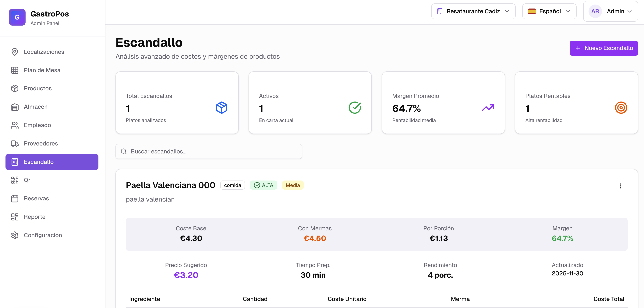
Task: Switch to the Escandallo menu item
Action: click(x=39, y=162)
